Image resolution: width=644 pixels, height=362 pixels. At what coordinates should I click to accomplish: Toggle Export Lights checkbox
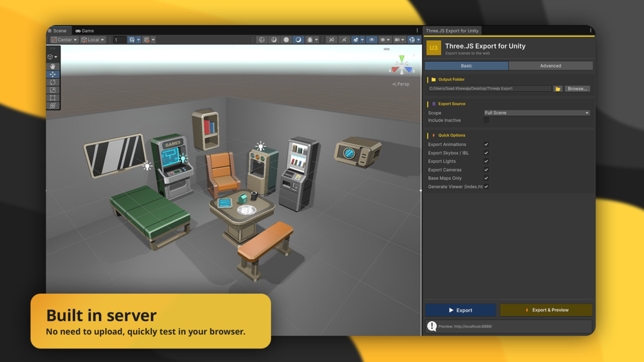pos(486,161)
